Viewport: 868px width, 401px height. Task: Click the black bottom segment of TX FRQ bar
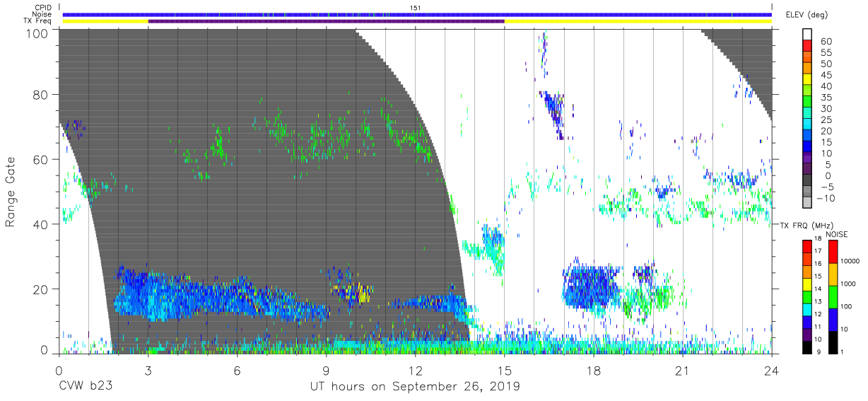tap(807, 347)
